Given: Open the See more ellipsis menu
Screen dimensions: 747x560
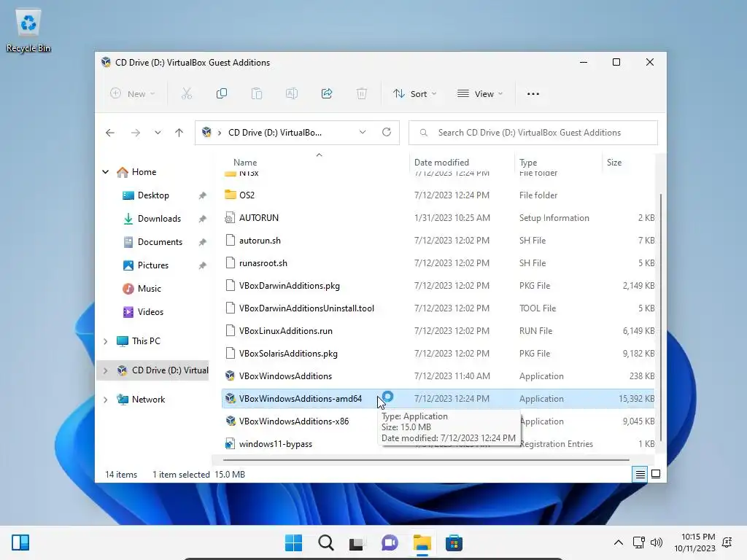Looking at the screenshot, I should point(533,94).
